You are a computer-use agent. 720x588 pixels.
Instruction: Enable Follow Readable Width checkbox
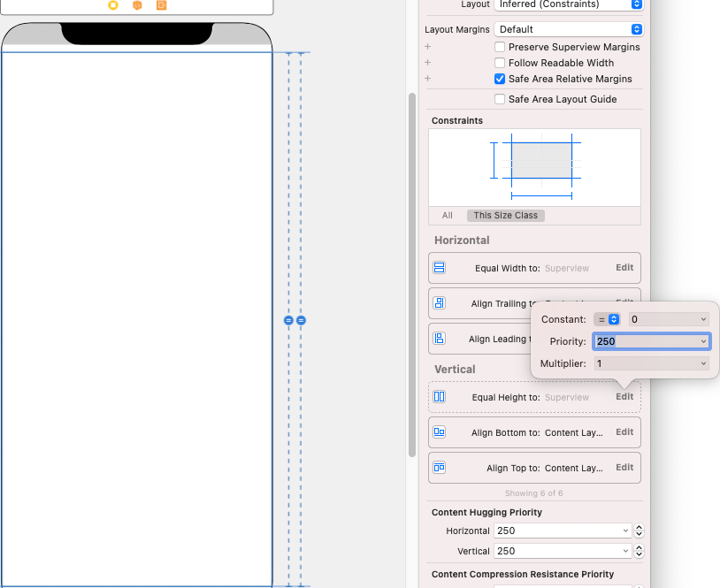[x=500, y=63]
